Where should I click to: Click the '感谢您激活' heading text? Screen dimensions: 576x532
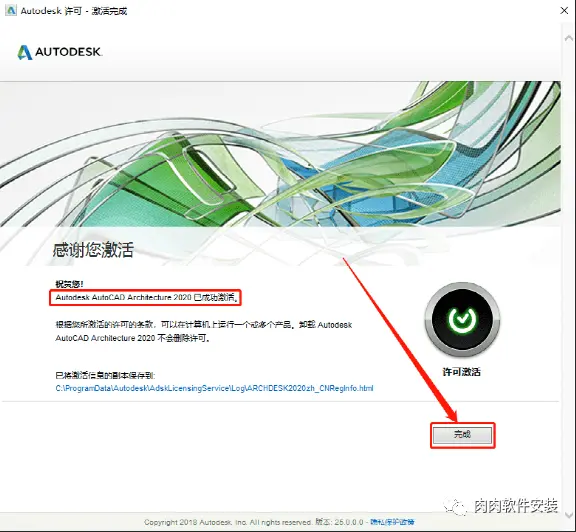pyautogui.click(x=93, y=250)
